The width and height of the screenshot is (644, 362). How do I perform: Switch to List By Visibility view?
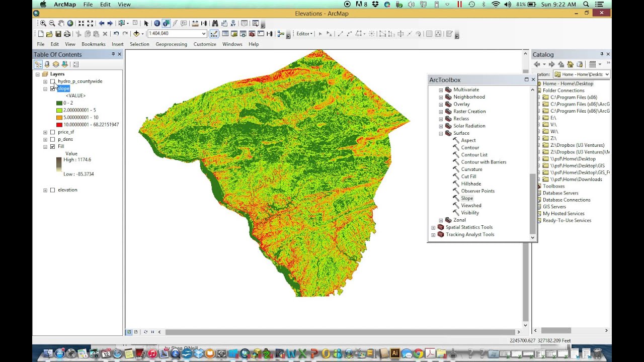56,64
